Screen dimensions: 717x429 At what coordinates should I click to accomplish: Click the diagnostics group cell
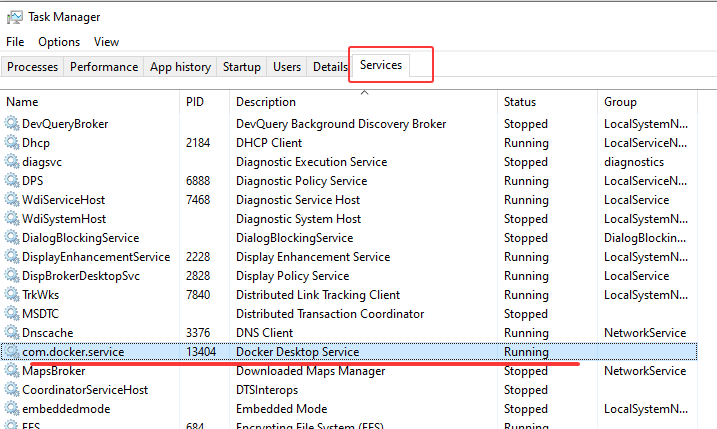click(x=634, y=162)
